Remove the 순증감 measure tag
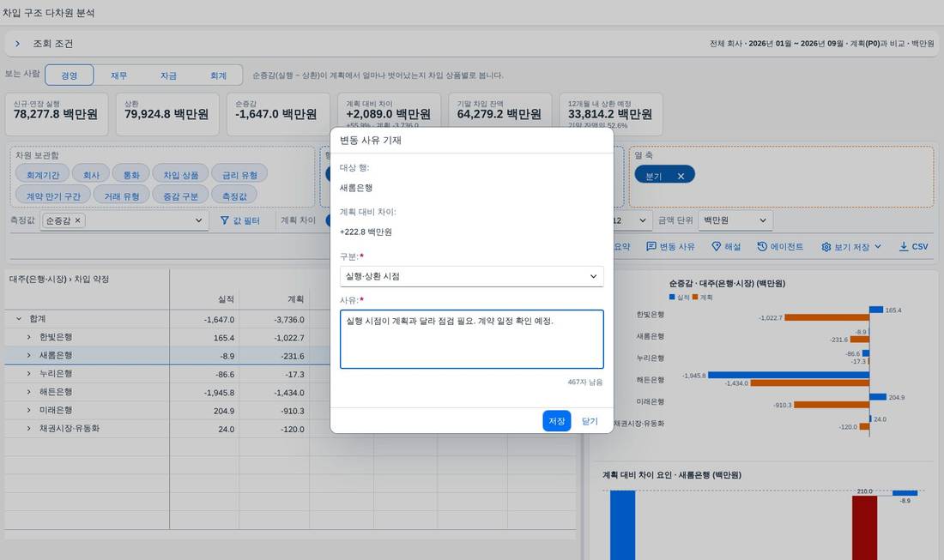This screenshot has width=944, height=560. pos(77,220)
